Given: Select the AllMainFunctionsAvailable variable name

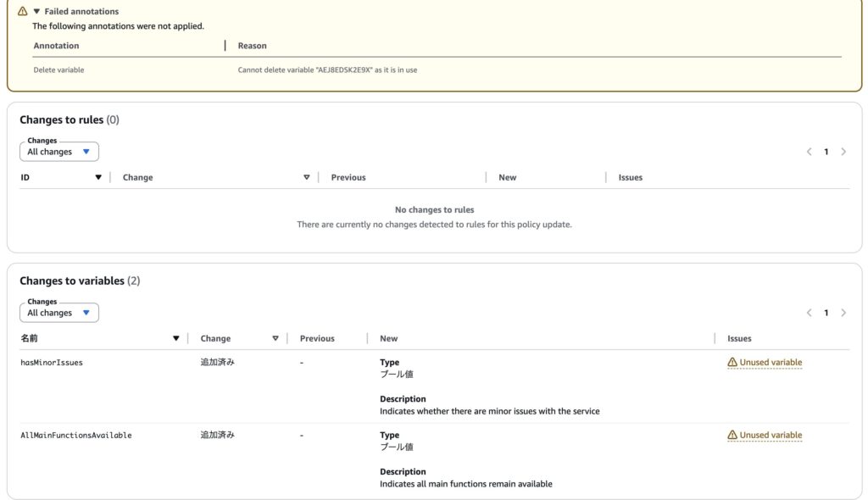Looking at the screenshot, I should [x=75, y=436].
